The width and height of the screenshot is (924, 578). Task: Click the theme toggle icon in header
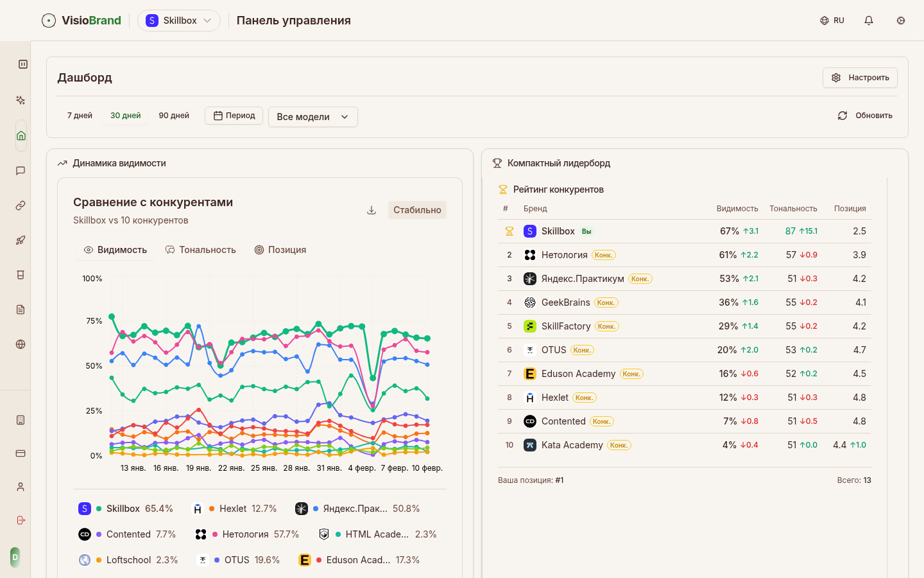click(x=901, y=21)
